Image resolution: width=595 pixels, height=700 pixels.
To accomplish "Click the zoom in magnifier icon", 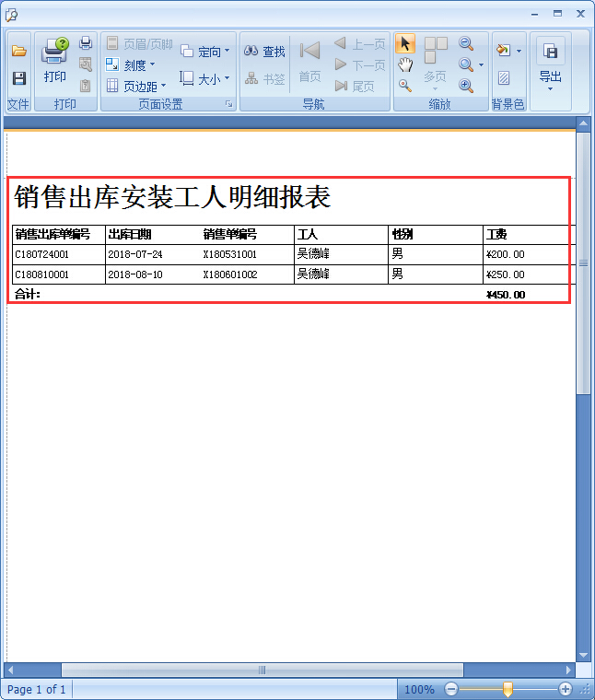I will pos(466,86).
